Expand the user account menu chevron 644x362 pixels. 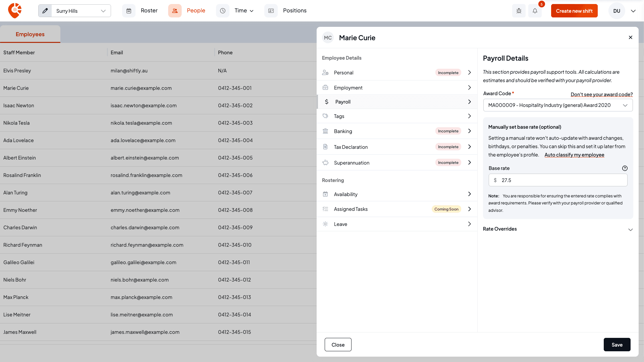click(633, 11)
